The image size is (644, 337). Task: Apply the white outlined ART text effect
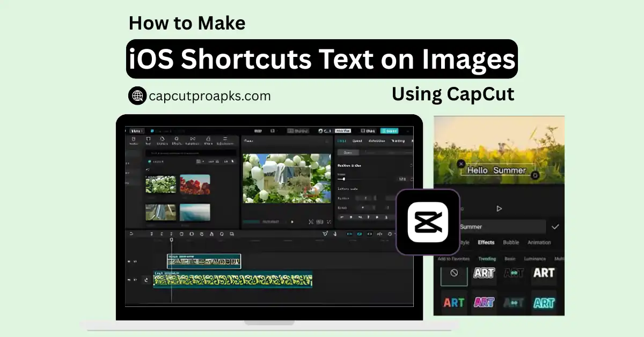coord(484,273)
